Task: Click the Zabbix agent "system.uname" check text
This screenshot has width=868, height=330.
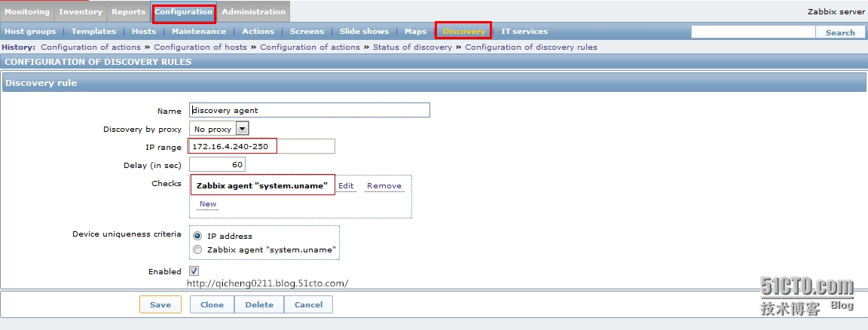Action: coord(262,186)
